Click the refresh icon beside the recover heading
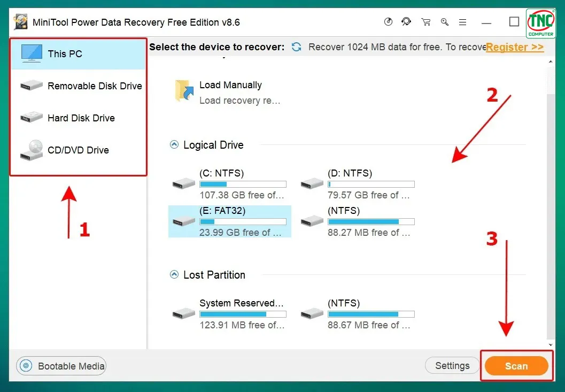This screenshot has width=565, height=392. click(297, 47)
